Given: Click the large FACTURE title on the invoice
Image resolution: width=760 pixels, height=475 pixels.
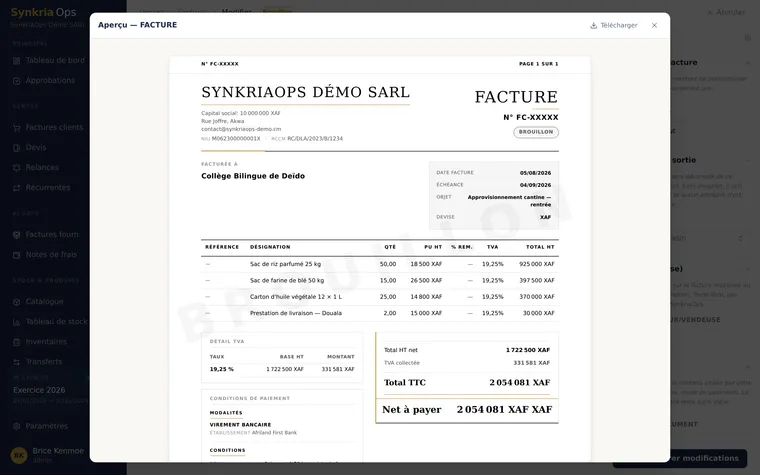Looking at the screenshot, I should point(516,97).
